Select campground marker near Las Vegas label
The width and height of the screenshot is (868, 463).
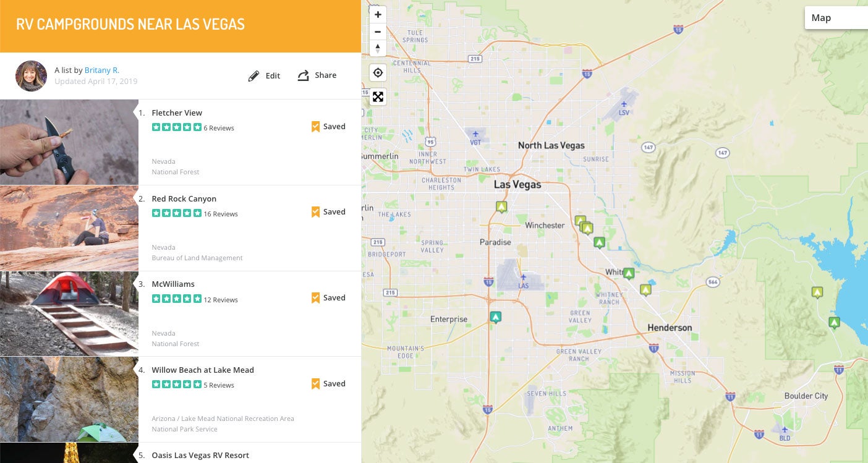(501, 207)
